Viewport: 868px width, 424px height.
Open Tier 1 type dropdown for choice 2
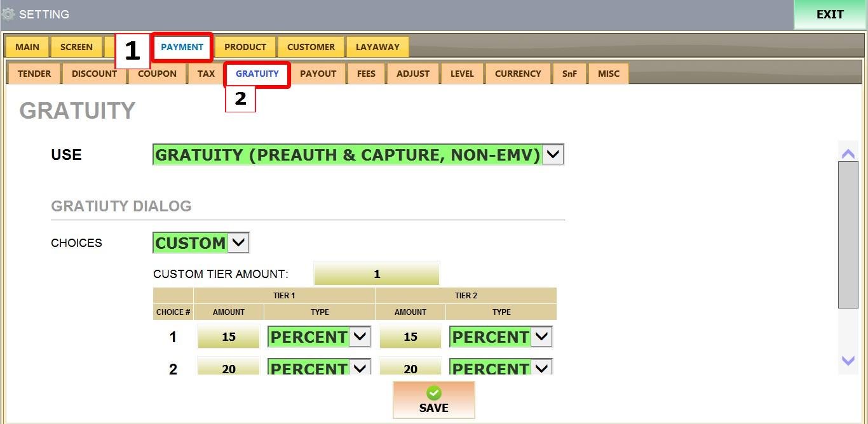(x=360, y=367)
